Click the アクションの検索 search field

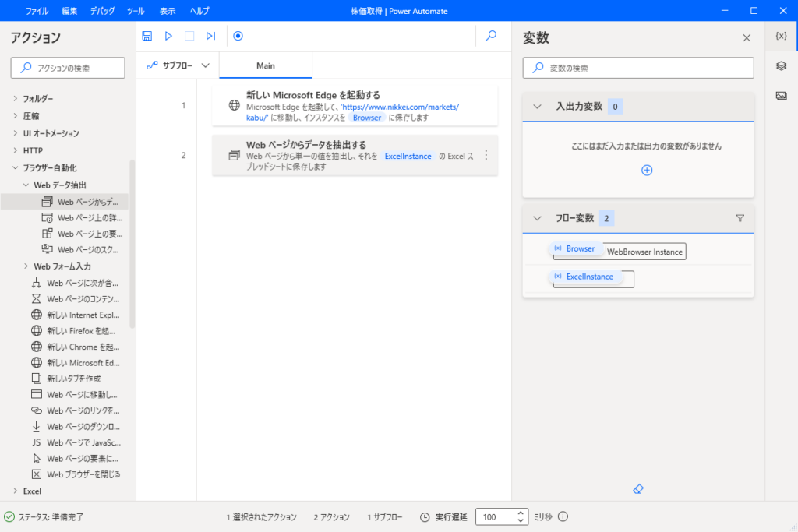pos(68,68)
